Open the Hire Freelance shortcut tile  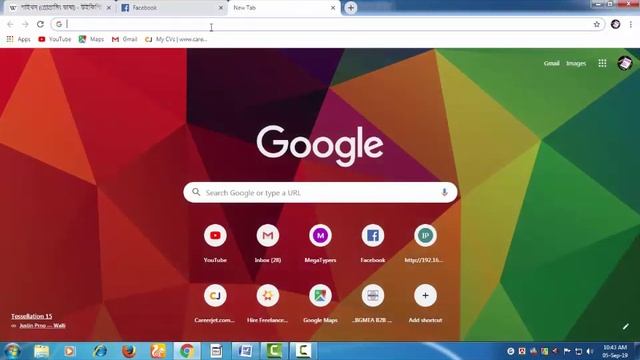click(268, 296)
